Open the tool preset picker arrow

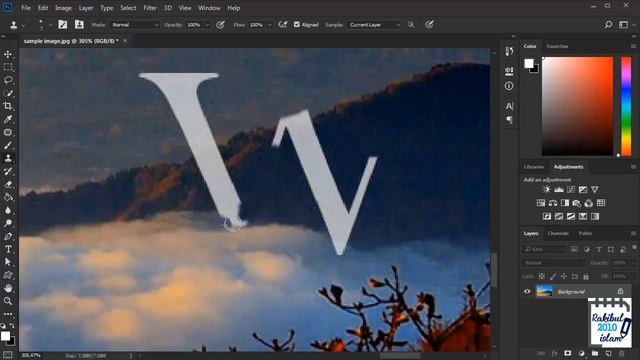23,25
